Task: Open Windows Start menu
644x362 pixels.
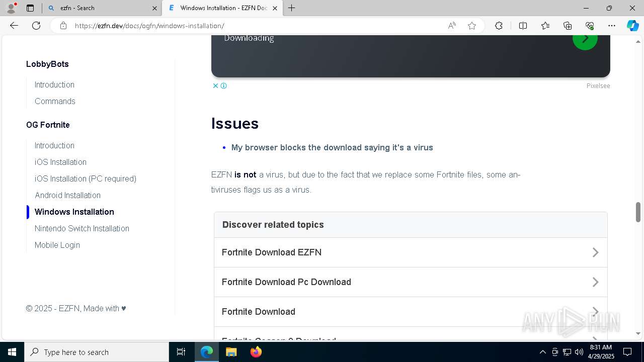Action: point(12,352)
